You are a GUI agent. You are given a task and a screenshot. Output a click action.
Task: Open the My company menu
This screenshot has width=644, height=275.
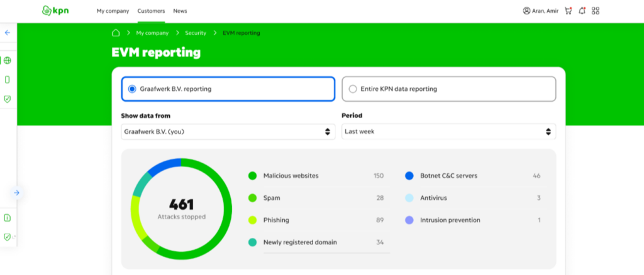pyautogui.click(x=113, y=11)
